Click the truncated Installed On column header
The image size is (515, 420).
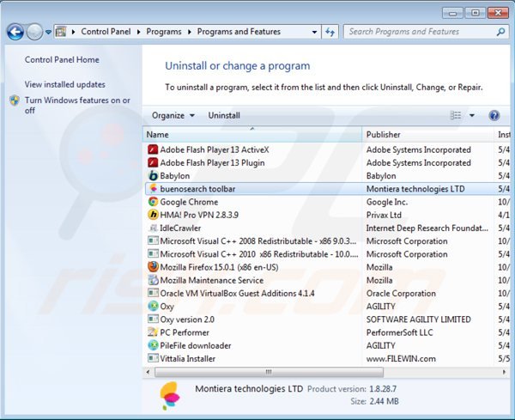point(503,134)
